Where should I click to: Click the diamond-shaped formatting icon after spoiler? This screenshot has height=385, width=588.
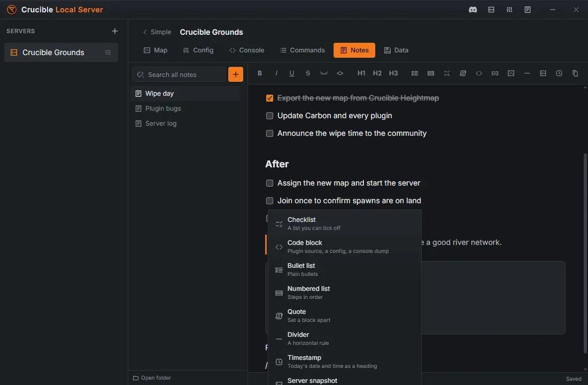click(x=340, y=73)
